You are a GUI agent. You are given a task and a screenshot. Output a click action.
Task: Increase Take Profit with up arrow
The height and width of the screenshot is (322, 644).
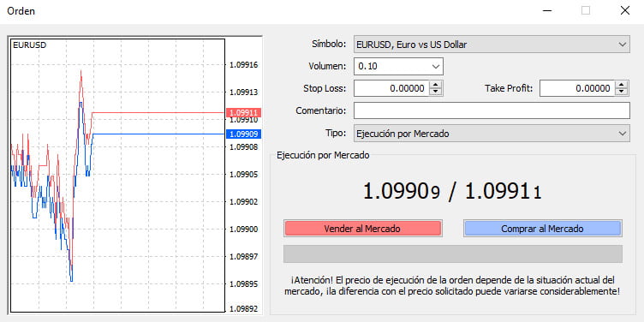click(622, 84)
